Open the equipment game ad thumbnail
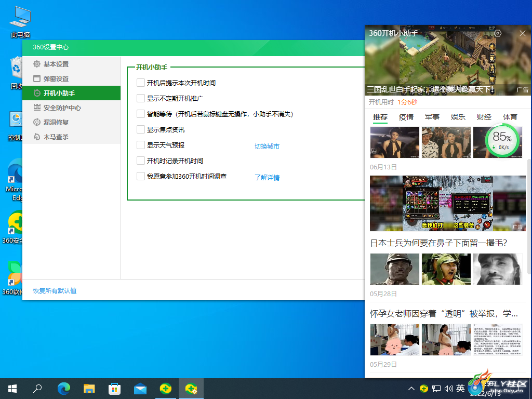 [447, 203]
